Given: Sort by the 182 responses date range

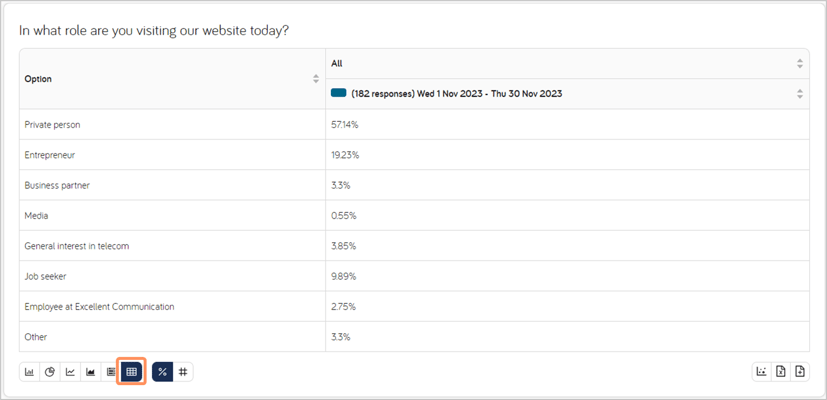Looking at the screenshot, I should (x=800, y=94).
